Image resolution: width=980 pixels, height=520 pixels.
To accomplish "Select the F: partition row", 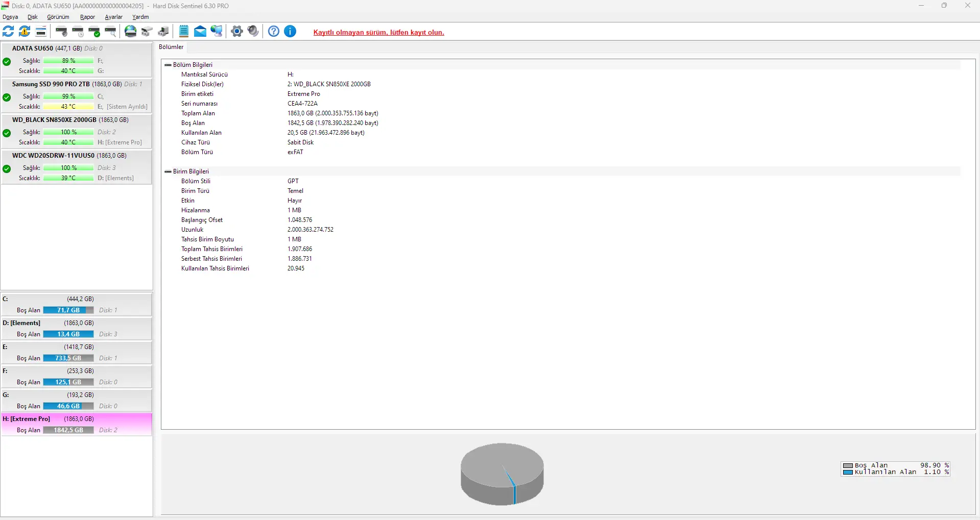I will 77,377.
